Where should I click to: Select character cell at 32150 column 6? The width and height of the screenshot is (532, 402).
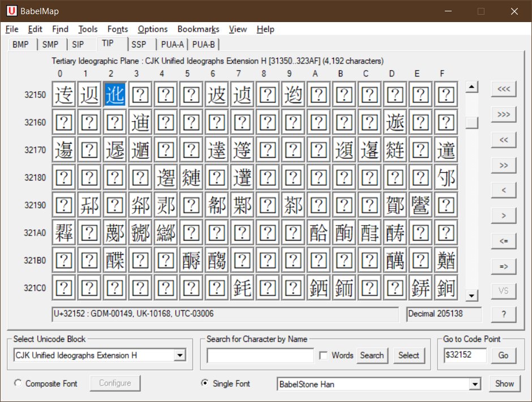pyautogui.click(x=216, y=95)
